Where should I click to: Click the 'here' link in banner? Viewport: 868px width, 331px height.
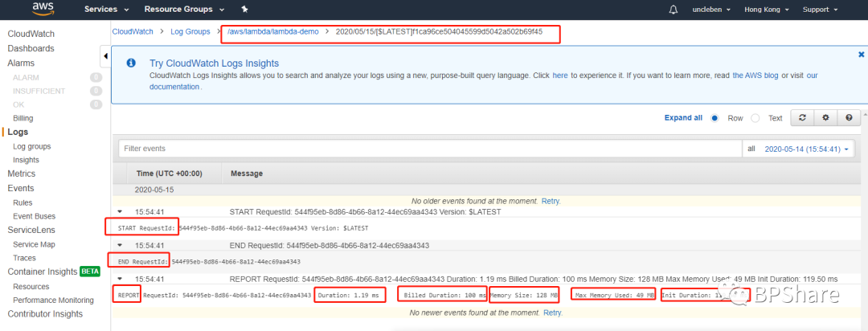(x=560, y=76)
